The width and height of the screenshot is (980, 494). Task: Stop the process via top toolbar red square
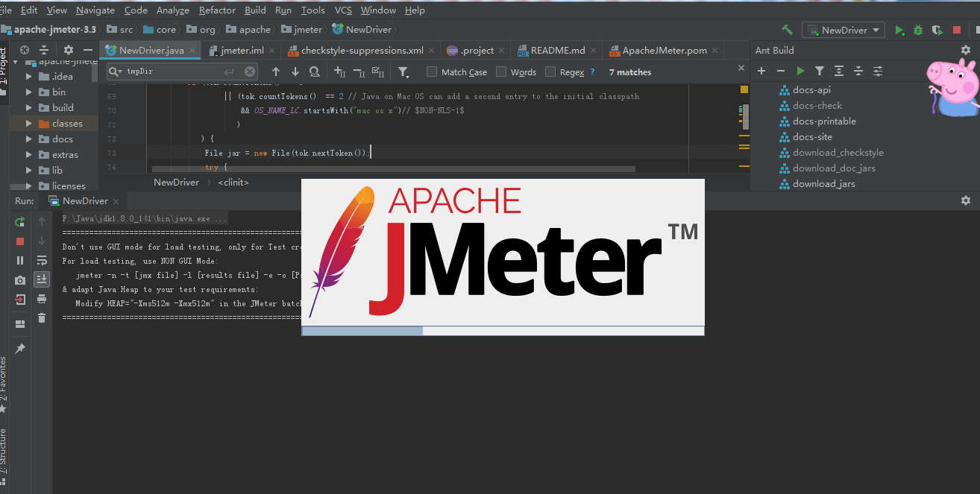coord(957,30)
